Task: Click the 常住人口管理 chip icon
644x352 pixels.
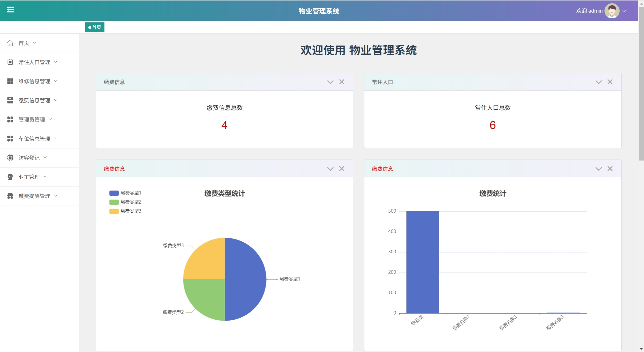Action: point(10,62)
